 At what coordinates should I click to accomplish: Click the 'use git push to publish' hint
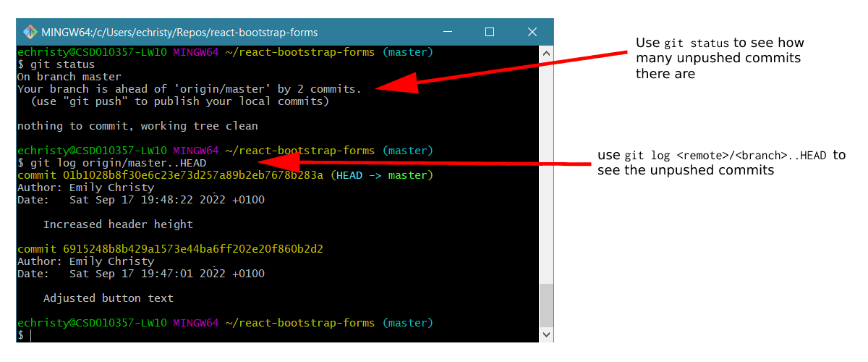tap(179, 101)
